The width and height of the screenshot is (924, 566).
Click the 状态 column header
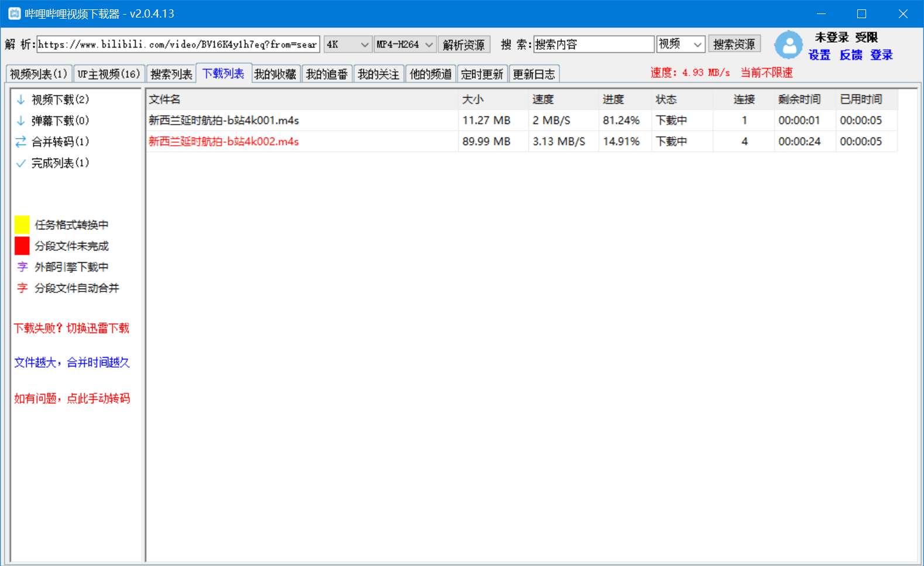[x=682, y=100]
